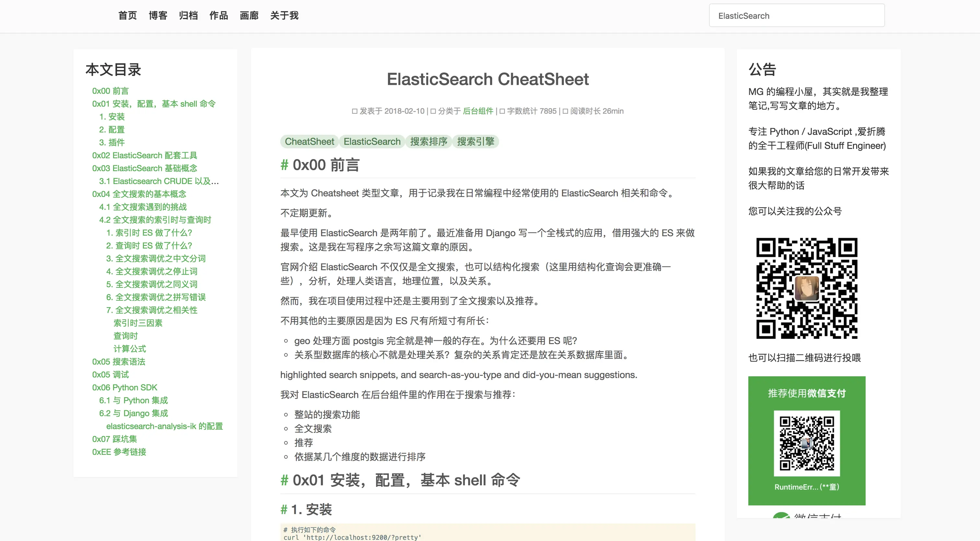Jump to 0x06 Python SDK section
980x541 pixels.
(x=124, y=387)
